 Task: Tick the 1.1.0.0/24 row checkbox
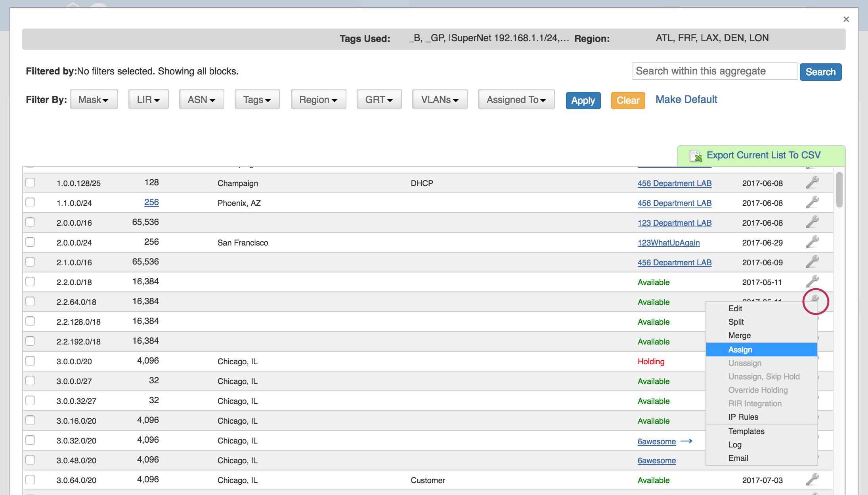[x=30, y=202]
